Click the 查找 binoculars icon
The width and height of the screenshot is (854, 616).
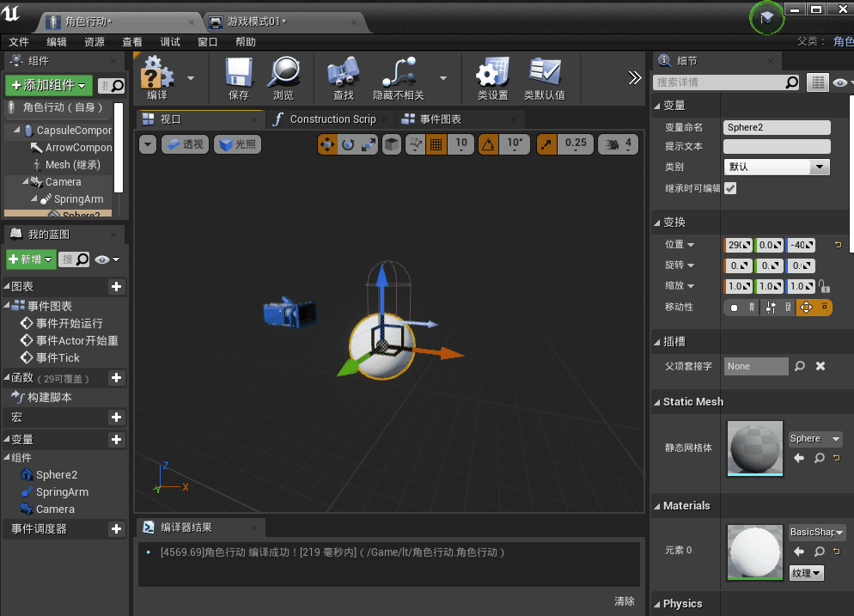tap(343, 77)
